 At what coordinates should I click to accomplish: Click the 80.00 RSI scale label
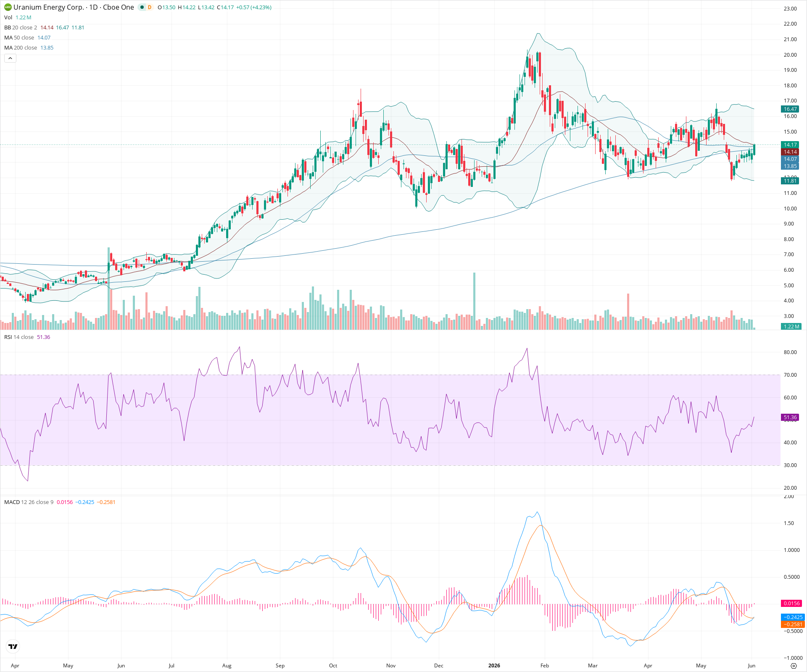pyautogui.click(x=790, y=352)
